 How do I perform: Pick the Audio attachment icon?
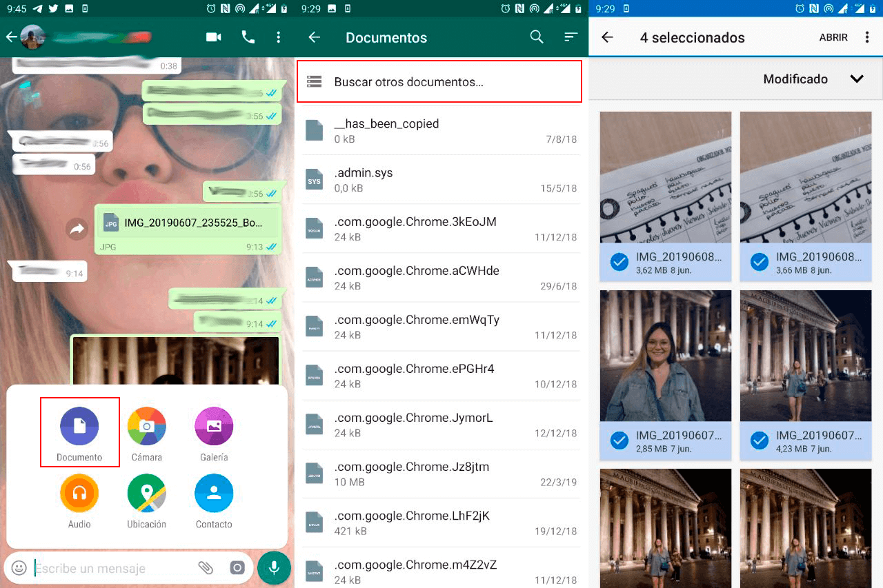[x=79, y=493]
